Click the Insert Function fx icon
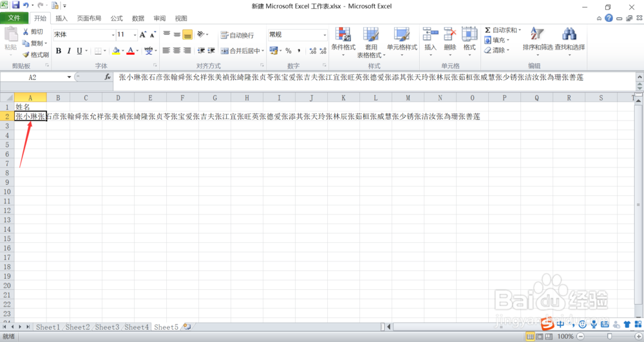644x342 pixels. click(x=107, y=77)
